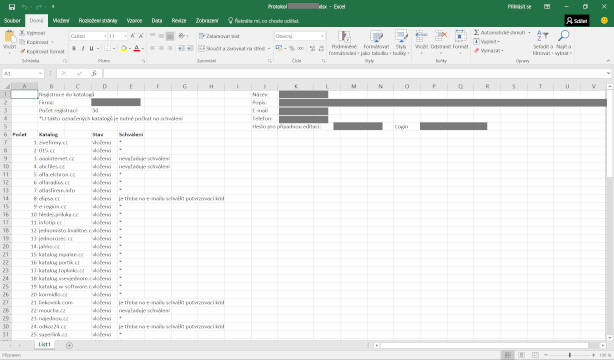Open Najít a vybrat magnifier tool
The width and height of the screenshot is (614, 360).
coord(563,43)
